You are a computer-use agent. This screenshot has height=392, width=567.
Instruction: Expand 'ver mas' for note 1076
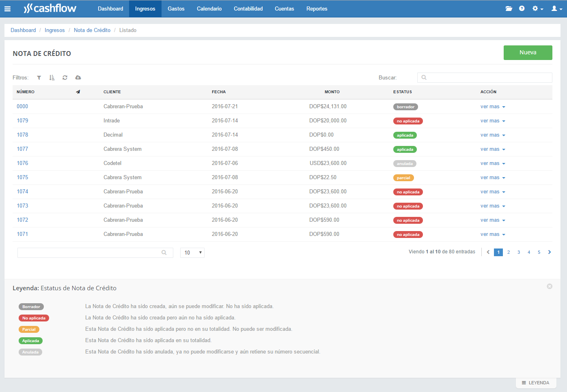(493, 163)
